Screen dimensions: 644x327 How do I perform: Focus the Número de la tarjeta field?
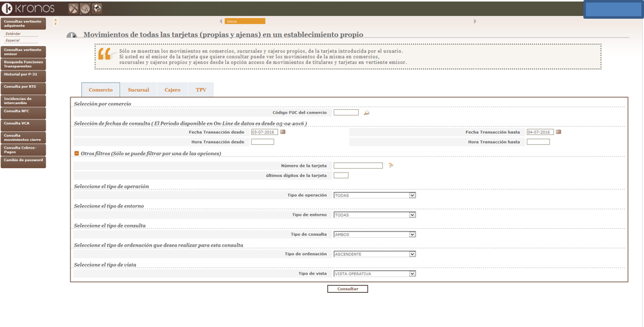coord(358,165)
